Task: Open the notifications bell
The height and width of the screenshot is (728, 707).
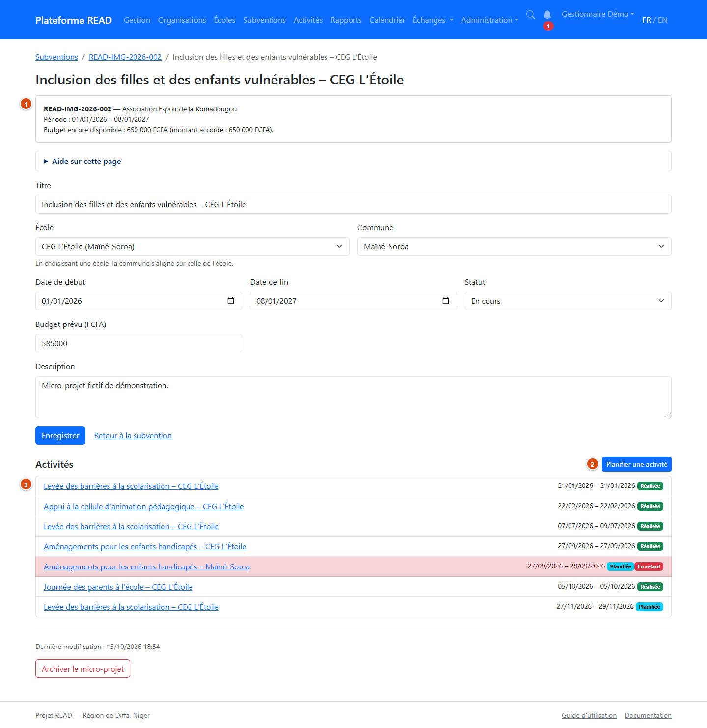Action: [x=547, y=15]
